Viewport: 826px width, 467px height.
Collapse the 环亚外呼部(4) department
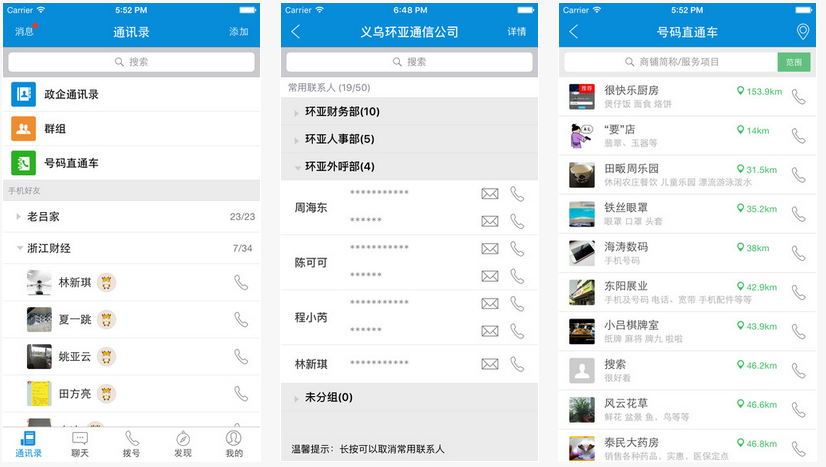click(x=296, y=166)
